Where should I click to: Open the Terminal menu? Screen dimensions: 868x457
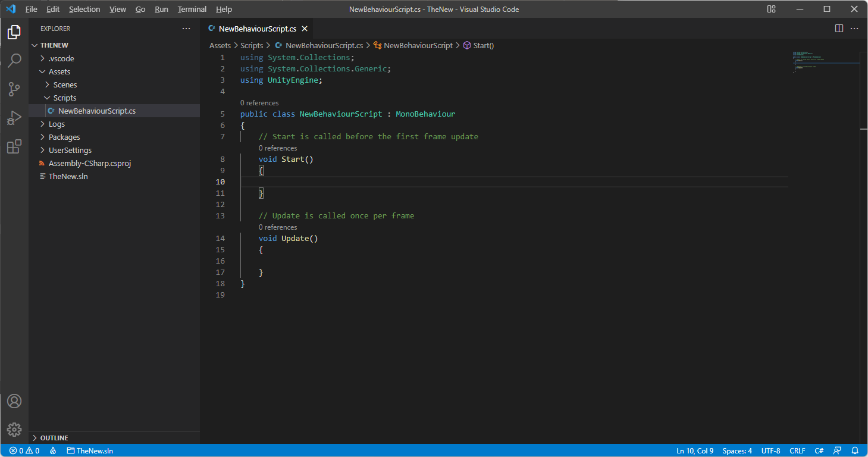(192, 9)
